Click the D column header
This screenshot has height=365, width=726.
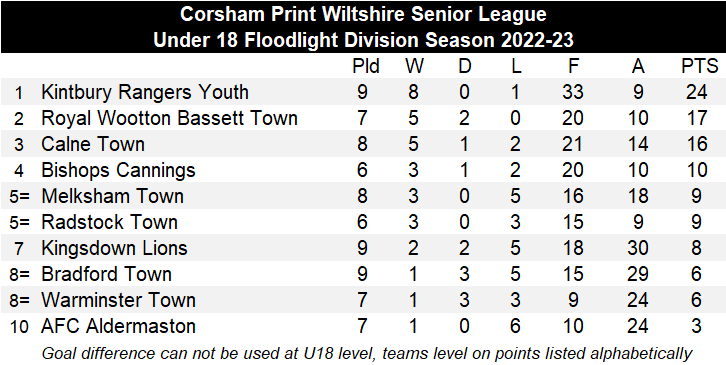click(464, 67)
